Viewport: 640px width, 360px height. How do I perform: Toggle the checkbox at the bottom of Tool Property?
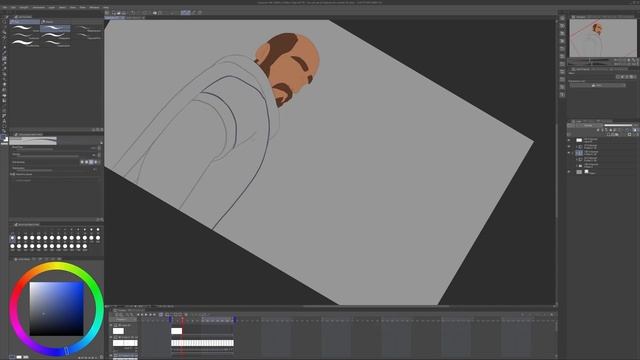click(12, 174)
